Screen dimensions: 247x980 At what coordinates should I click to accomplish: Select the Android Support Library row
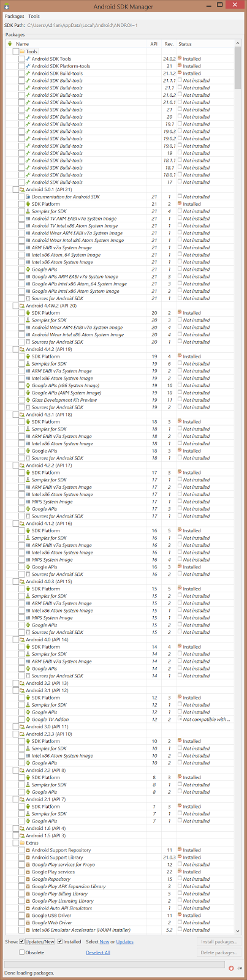coord(120,858)
